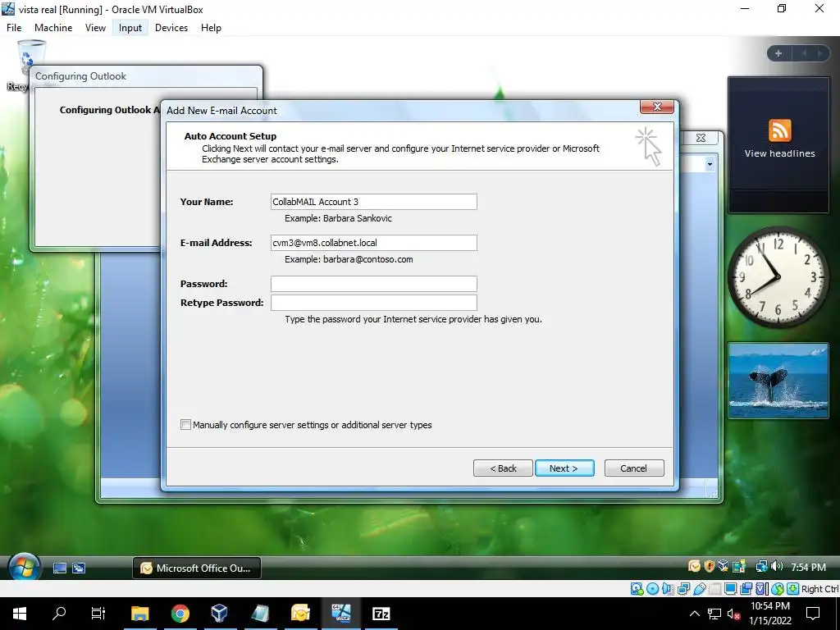Click the whale tail slideshow gadget
Screen dimensions: 840x630
778,381
